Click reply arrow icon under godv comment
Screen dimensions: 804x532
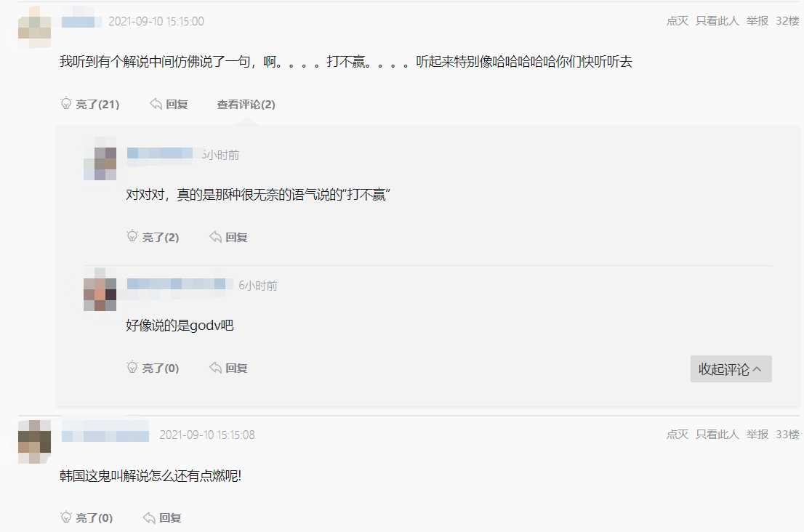click(215, 368)
